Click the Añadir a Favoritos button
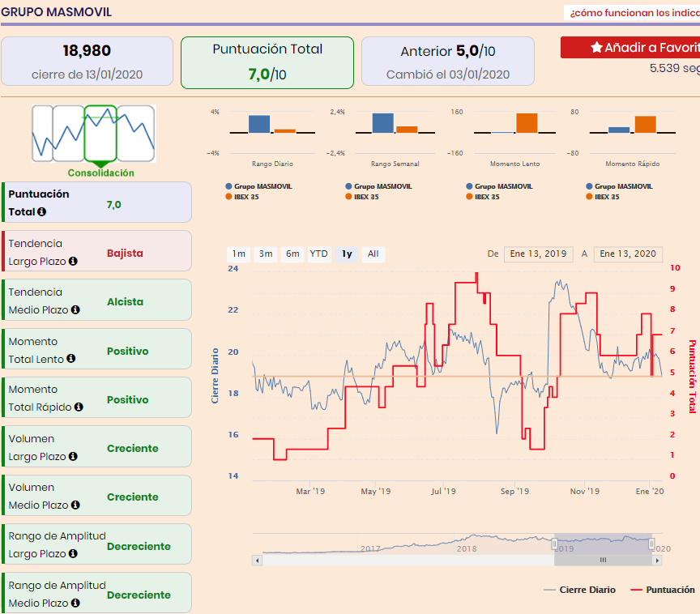 click(630, 47)
